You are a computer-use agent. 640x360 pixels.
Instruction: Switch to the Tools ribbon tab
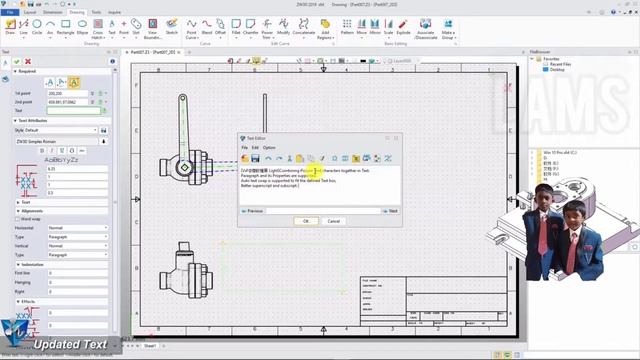pos(96,12)
